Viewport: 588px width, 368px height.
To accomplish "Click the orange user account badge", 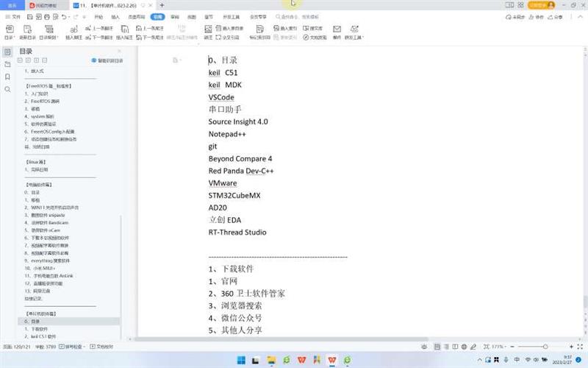I will tap(541, 5).
